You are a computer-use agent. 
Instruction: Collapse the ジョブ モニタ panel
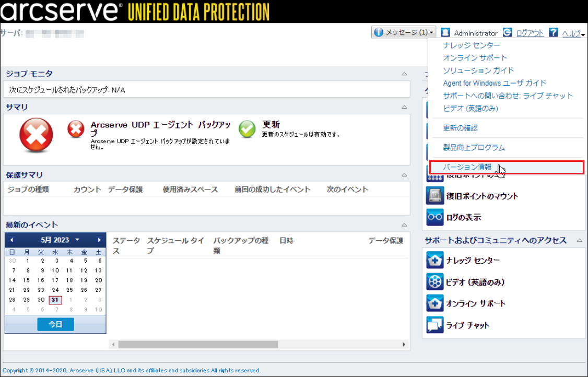click(x=404, y=74)
